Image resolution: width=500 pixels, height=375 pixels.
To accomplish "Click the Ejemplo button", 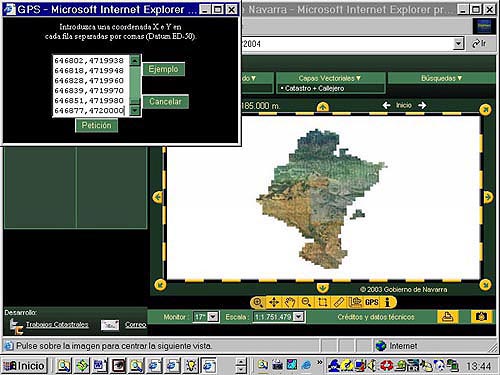I will [x=163, y=69].
